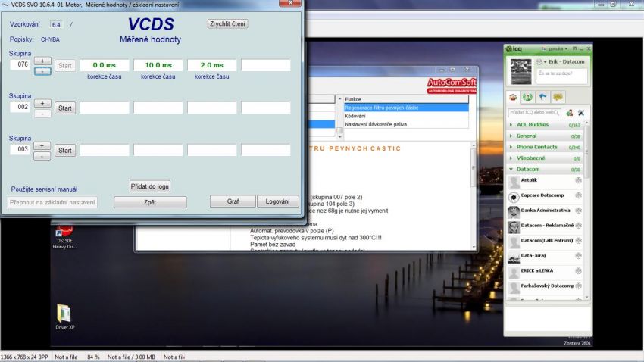The height and width of the screenshot is (362, 644).
Task: Increase group 002 with plus button
Action: point(42,104)
